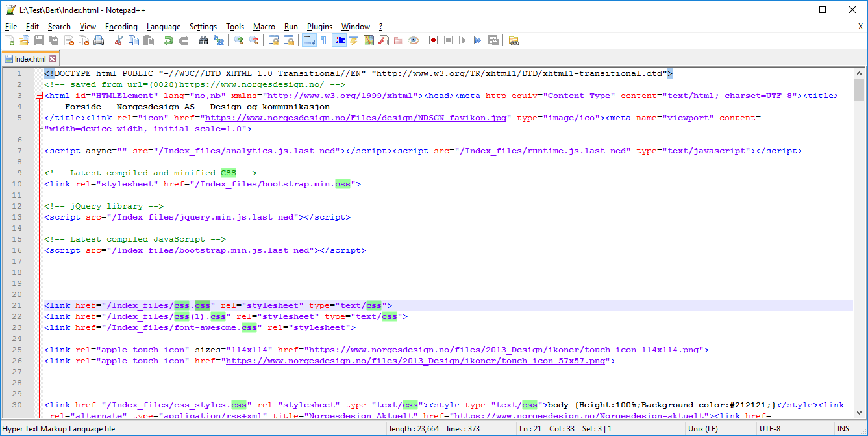
Task: Toggle the Indent Guide toolbar button
Action: pyautogui.click(x=339, y=40)
